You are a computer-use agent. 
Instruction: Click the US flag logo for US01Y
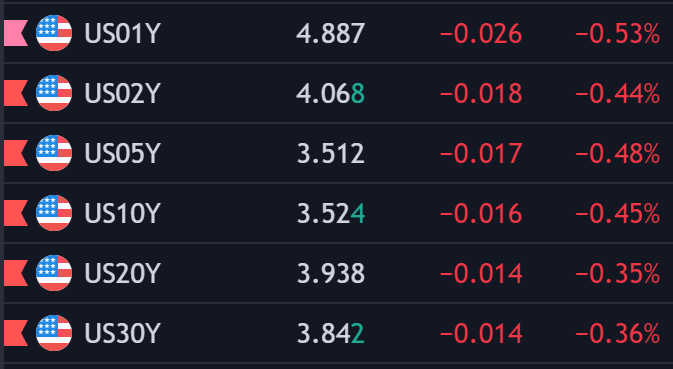click(54, 33)
